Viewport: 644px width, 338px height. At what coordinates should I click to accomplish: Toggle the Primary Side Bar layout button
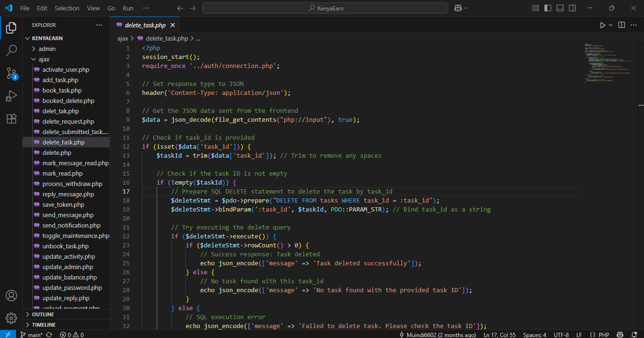coord(548,8)
